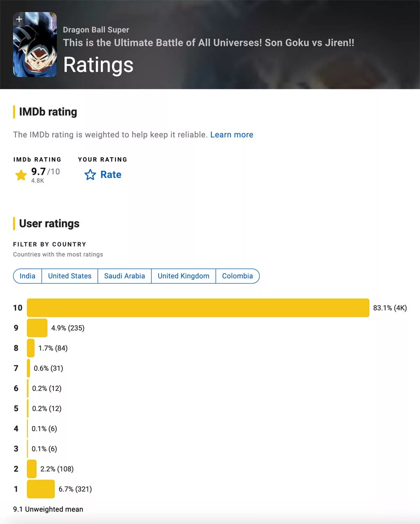This screenshot has width=420, height=524.
Task: Open the Son Goku vs Jiren episode title
Action: pyautogui.click(x=209, y=43)
